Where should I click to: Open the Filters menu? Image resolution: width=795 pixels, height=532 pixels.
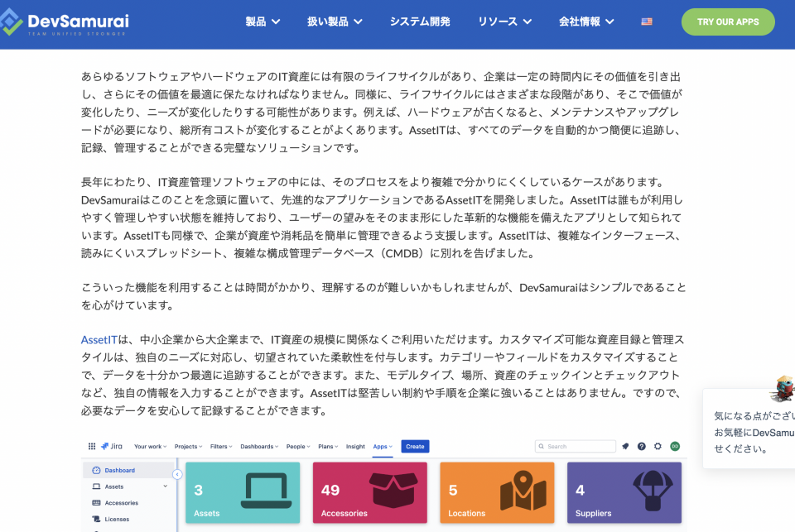(221, 447)
